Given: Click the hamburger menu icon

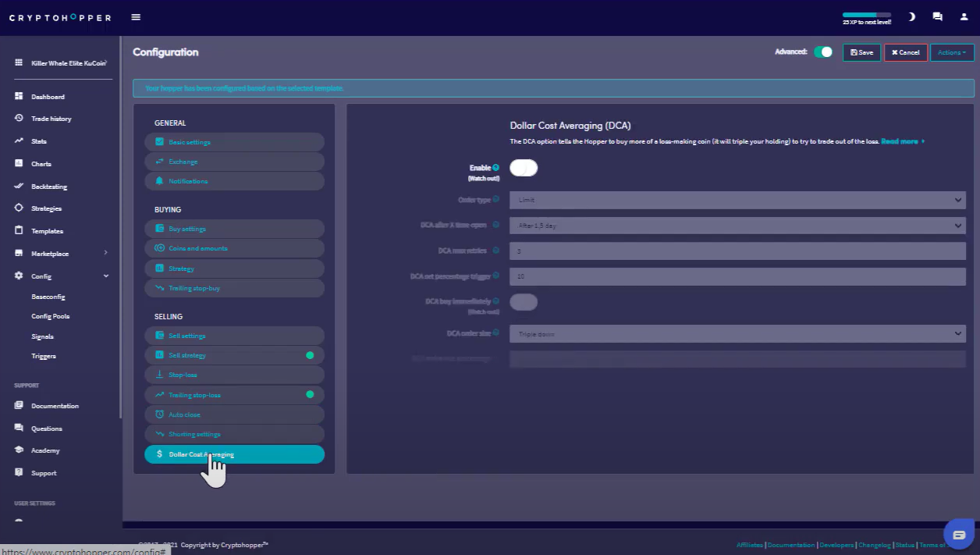Looking at the screenshot, I should [x=136, y=17].
